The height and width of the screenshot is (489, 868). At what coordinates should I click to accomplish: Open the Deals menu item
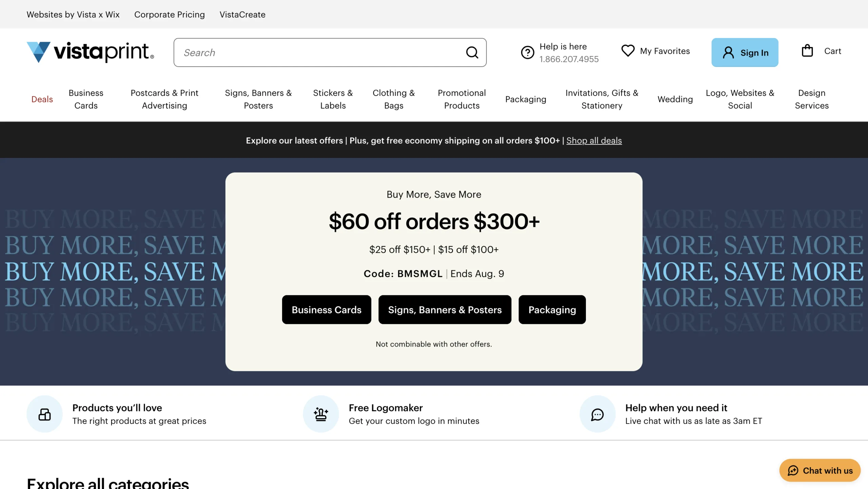(42, 99)
